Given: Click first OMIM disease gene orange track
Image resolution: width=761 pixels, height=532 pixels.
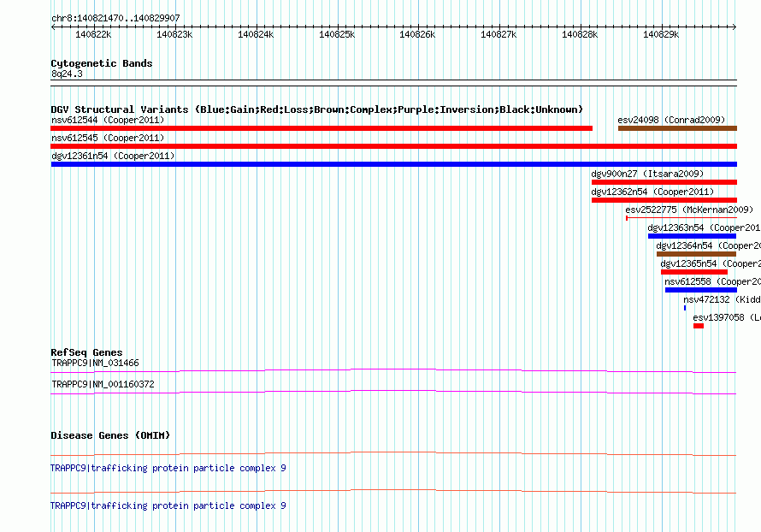Looking at the screenshot, I should (393, 454).
